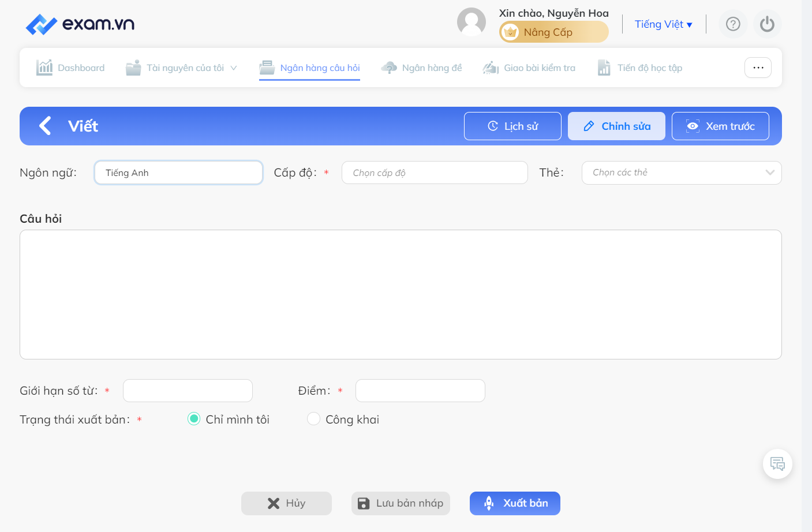Open the 'Ngân hàng câu hỏi' tab
Image resolution: width=812 pixels, height=532 pixels.
[x=309, y=68]
